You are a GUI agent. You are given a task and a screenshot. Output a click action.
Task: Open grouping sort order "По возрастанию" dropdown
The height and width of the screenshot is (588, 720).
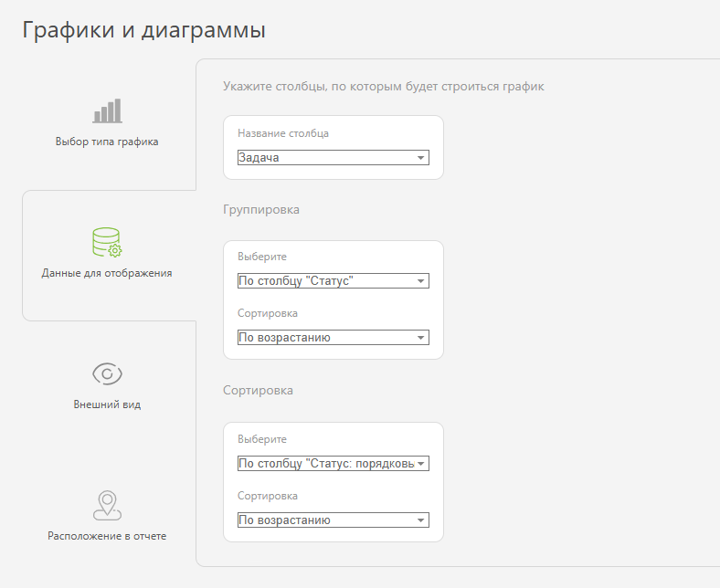(334, 338)
